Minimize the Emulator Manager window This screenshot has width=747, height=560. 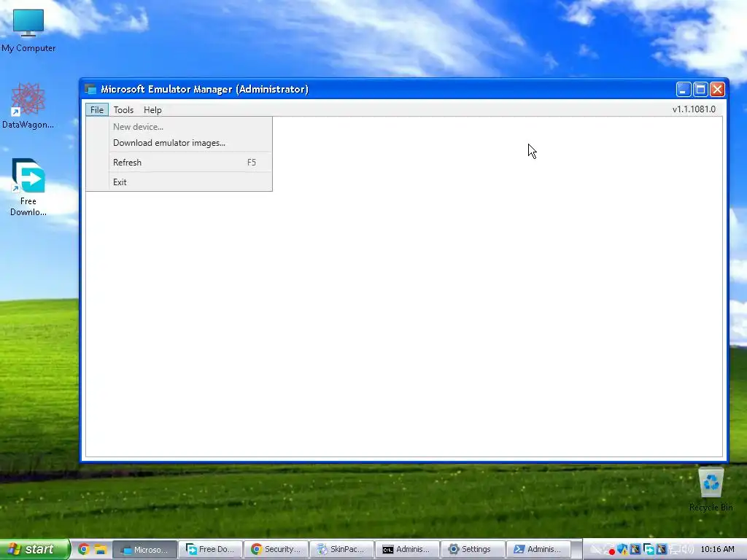pos(683,89)
